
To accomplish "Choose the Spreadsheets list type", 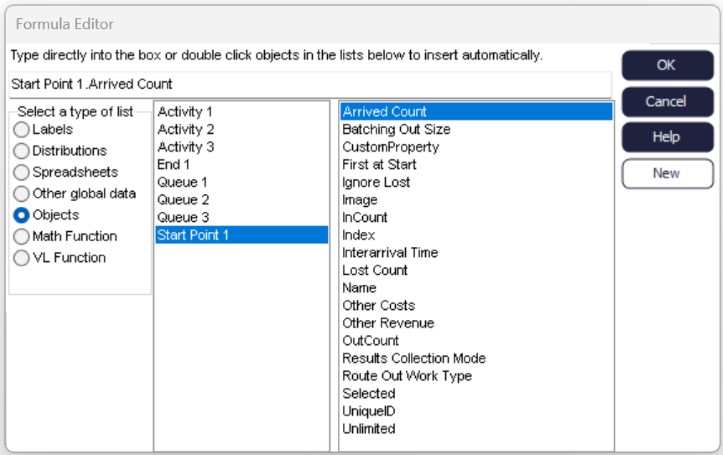I will point(21,172).
